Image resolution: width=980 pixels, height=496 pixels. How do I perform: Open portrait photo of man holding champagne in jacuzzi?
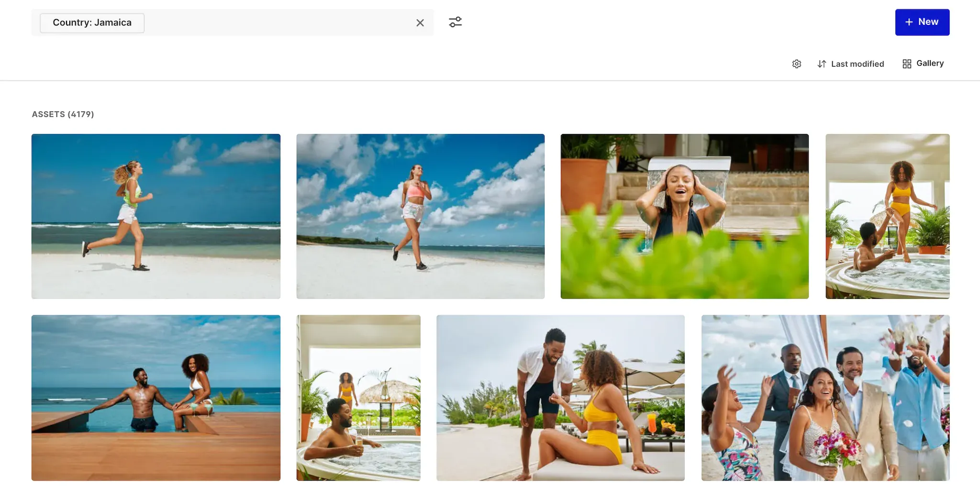pos(358,397)
